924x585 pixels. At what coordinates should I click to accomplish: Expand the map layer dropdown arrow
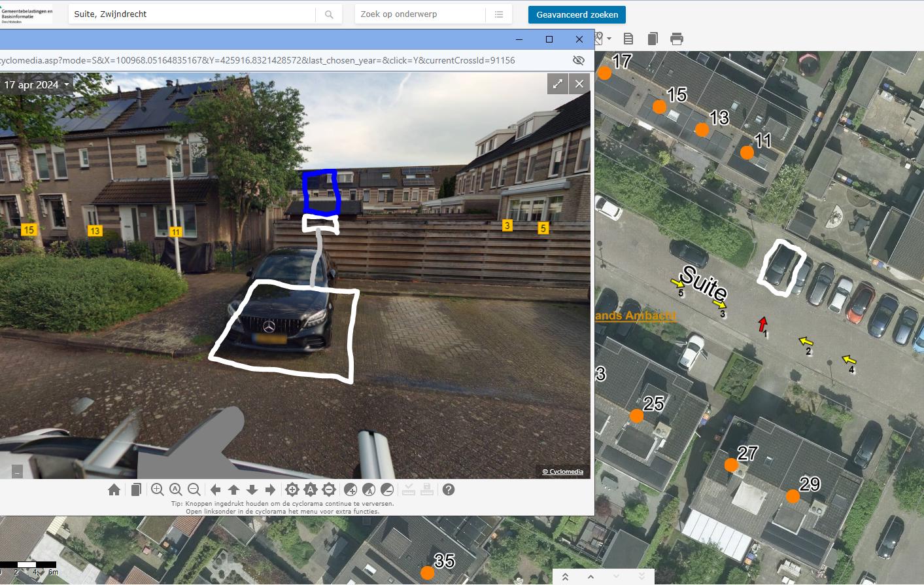pyautogui.click(x=609, y=39)
